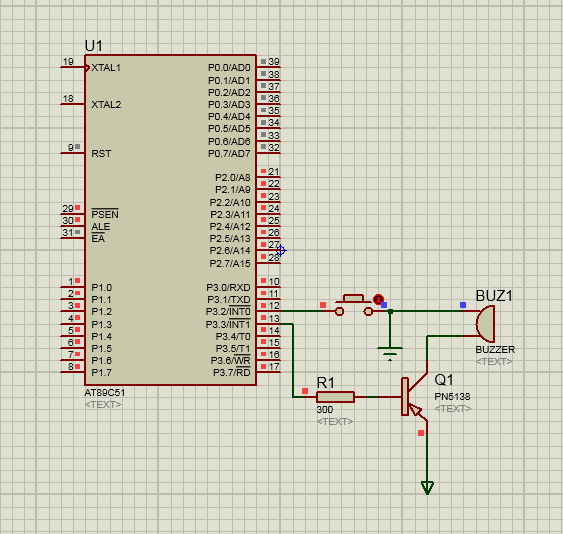Click the <TEXT> placeholder under BUZZER
This screenshot has width=563, height=534.
[494, 362]
